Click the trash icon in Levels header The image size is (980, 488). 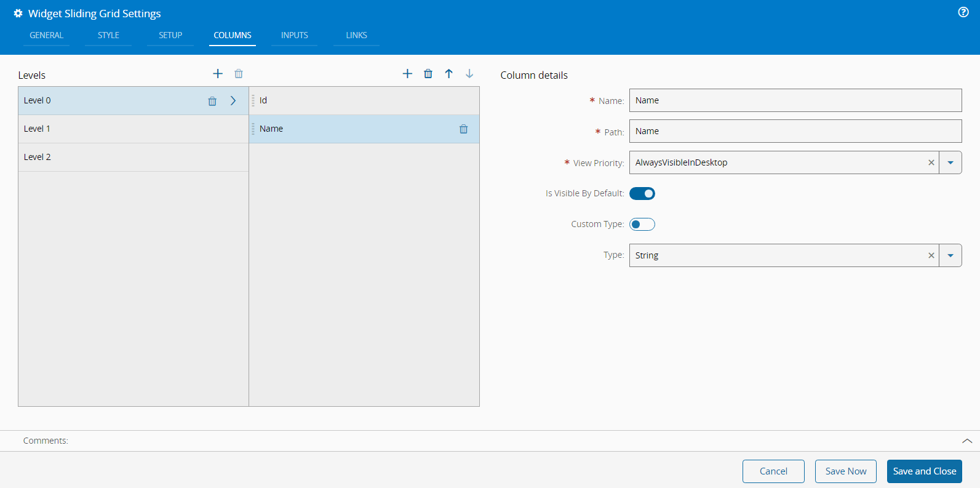[239, 74]
